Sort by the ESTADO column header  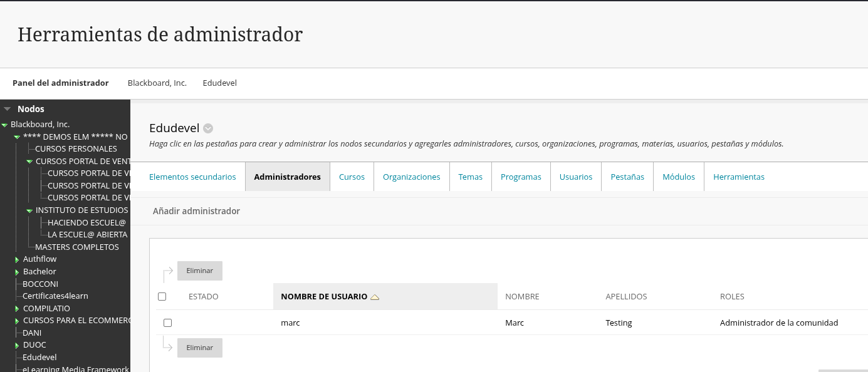pos(204,296)
